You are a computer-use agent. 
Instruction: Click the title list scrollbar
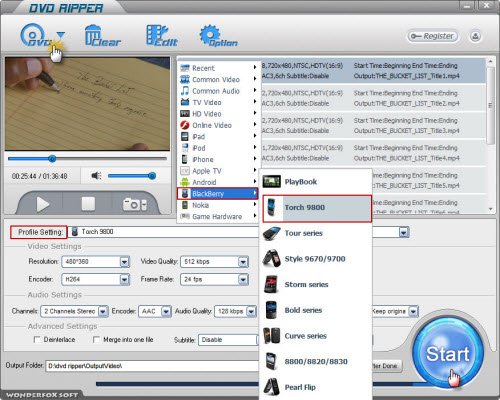coord(490,105)
